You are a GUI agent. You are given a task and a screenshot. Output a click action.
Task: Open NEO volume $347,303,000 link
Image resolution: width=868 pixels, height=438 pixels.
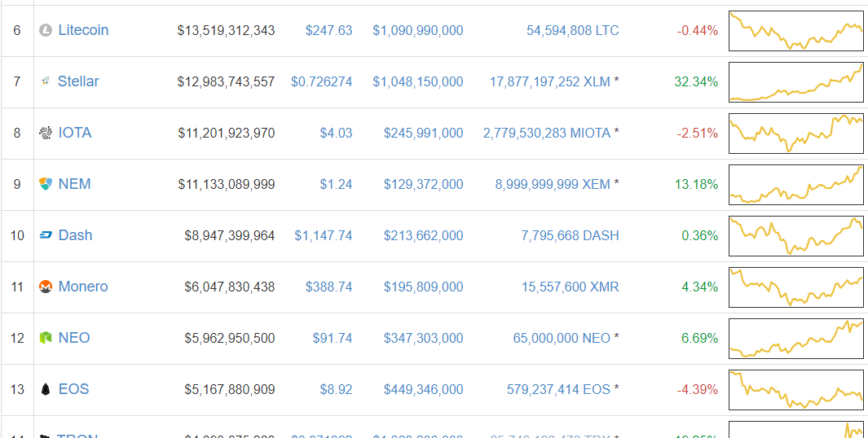point(424,338)
